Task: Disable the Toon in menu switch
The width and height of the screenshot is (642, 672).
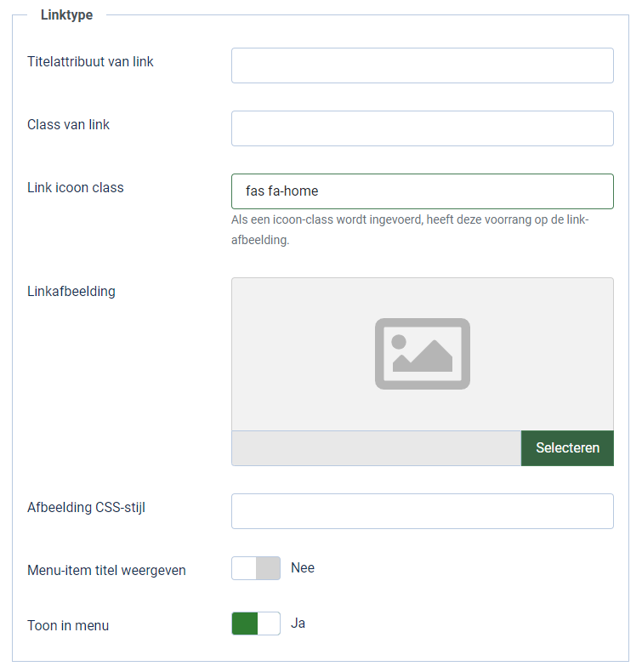Action: coord(256,624)
